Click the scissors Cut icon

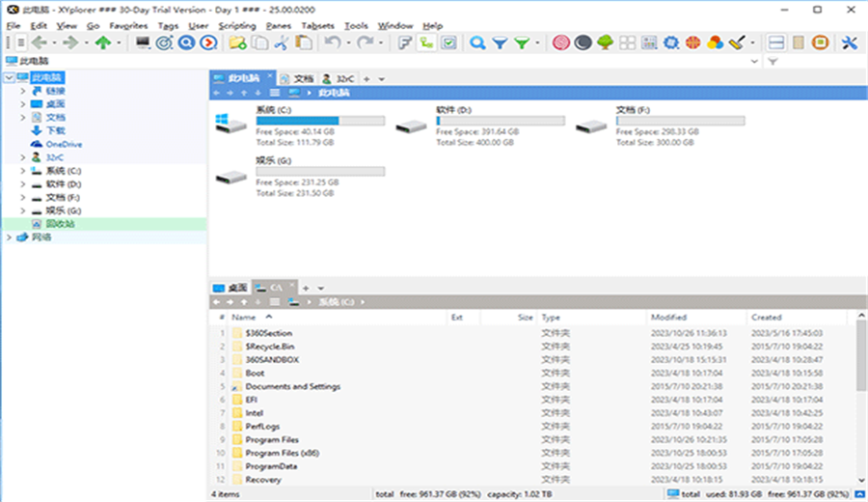tap(282, 42)
